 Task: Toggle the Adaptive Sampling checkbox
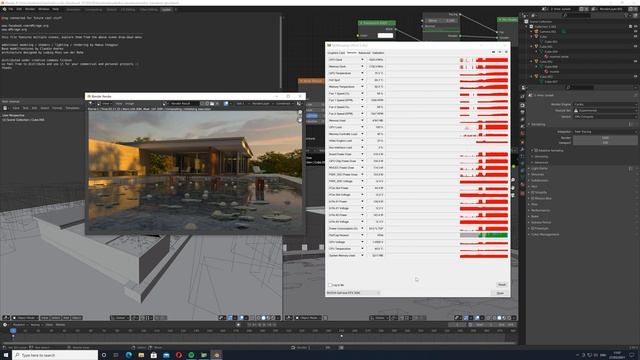point(536,150)
